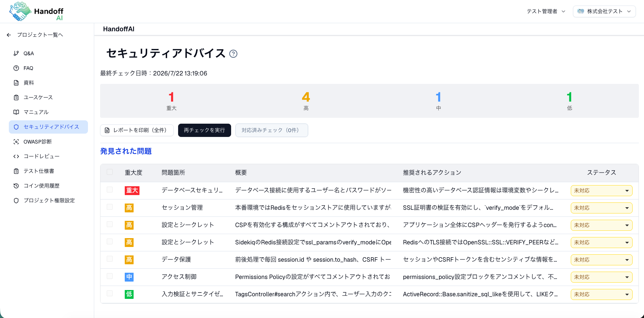The width and height of the screenshot is (644, 318).
Task: Check the データ保護 row checkbox
Action: tap(110, 259)
